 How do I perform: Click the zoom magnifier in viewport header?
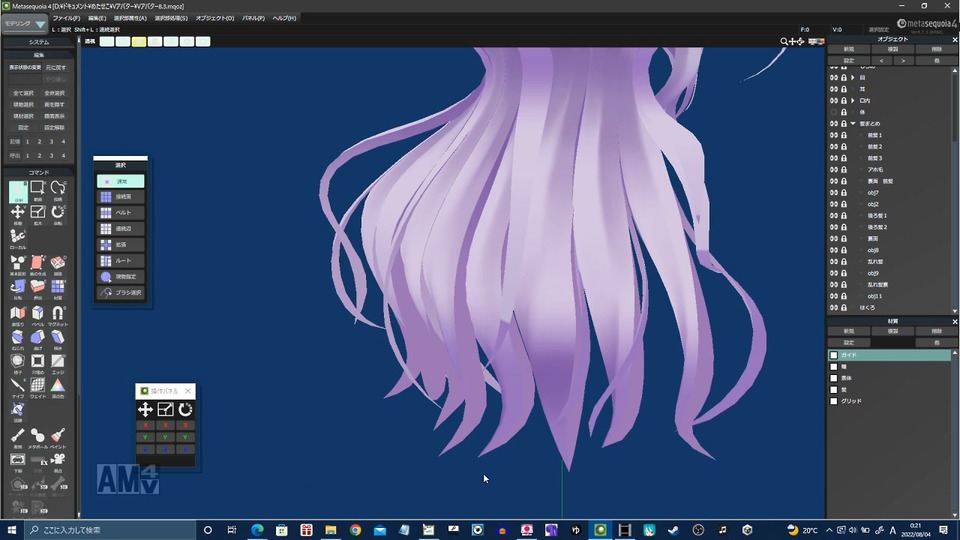pyautogui.click(x=786, y=42)
